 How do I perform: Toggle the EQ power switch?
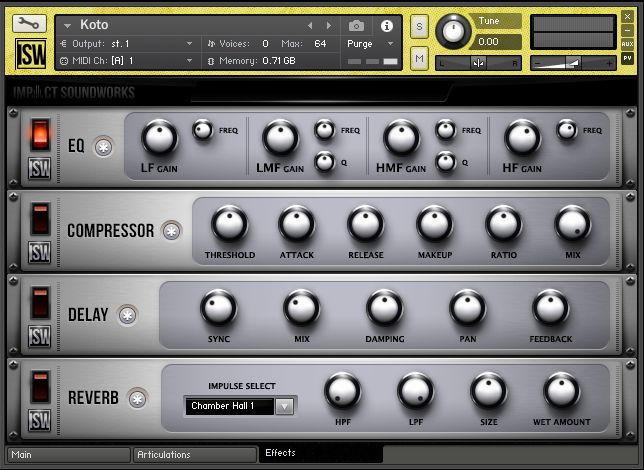(40, 135)
